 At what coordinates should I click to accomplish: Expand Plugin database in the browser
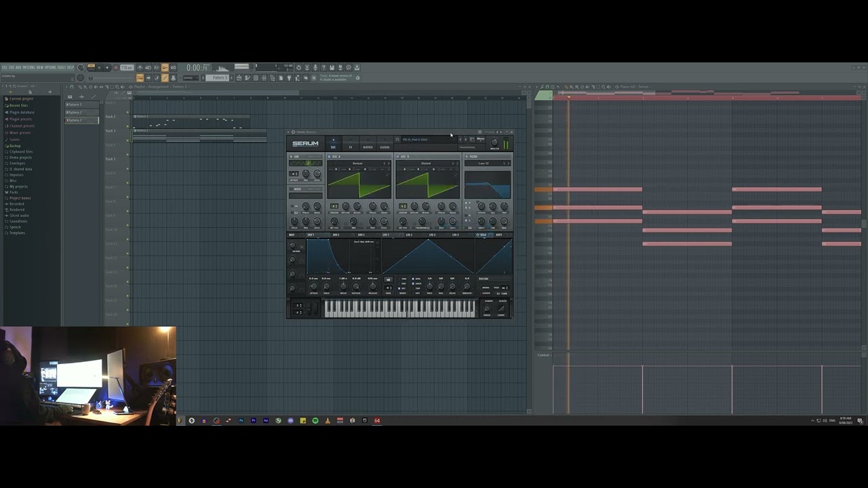22,113
